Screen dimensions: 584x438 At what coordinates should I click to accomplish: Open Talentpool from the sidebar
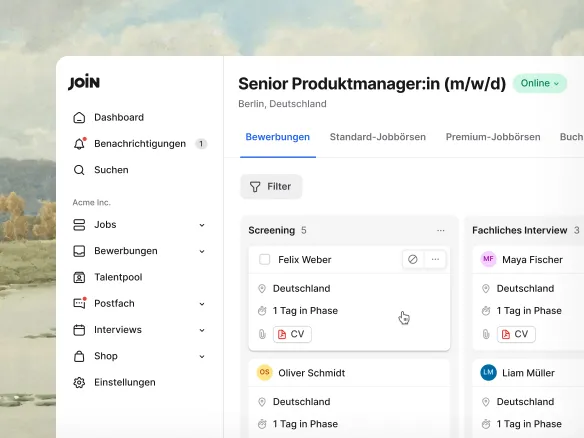pyautogui.click(x=118, y=277)
